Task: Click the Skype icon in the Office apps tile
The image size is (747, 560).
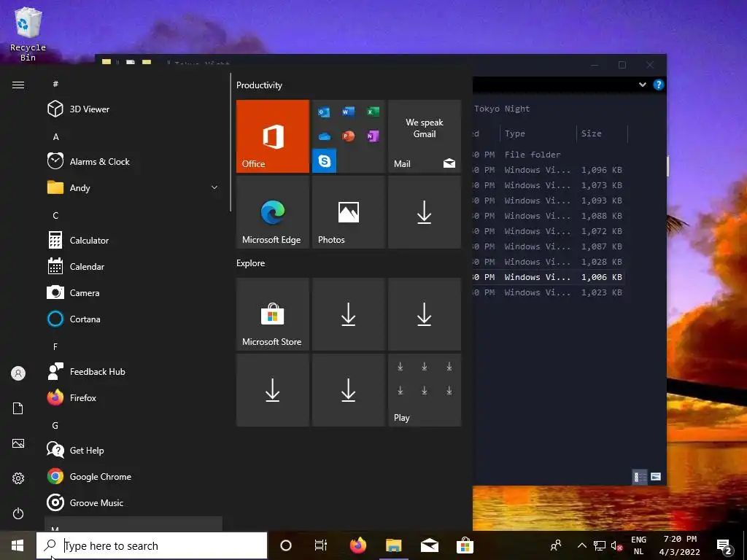Action: (325, 160)
